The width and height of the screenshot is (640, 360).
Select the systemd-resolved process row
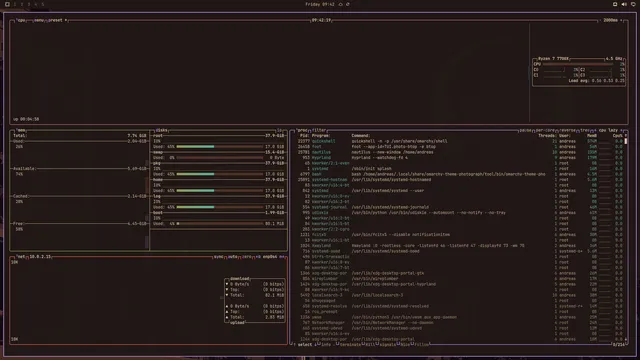[x=460, y=306]
